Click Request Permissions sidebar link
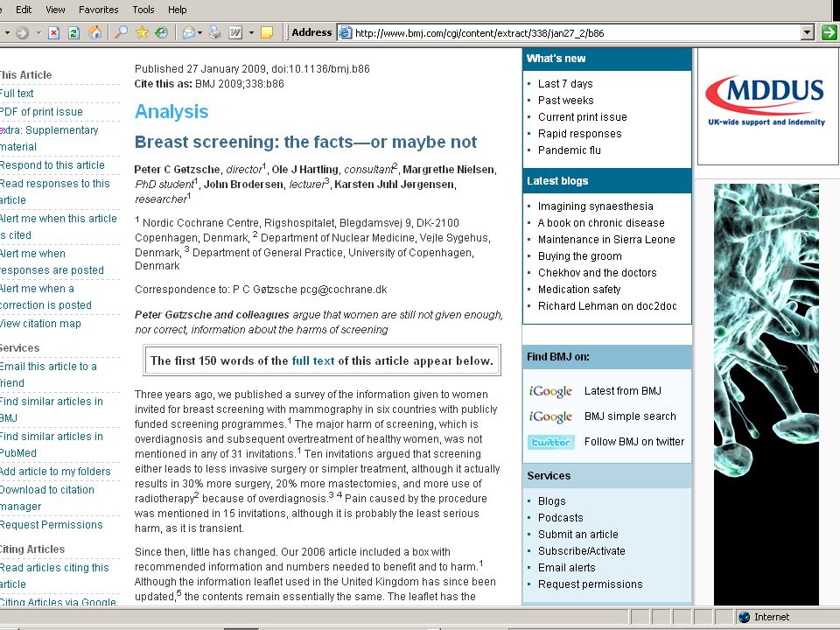840x630 pixels. 51,524
